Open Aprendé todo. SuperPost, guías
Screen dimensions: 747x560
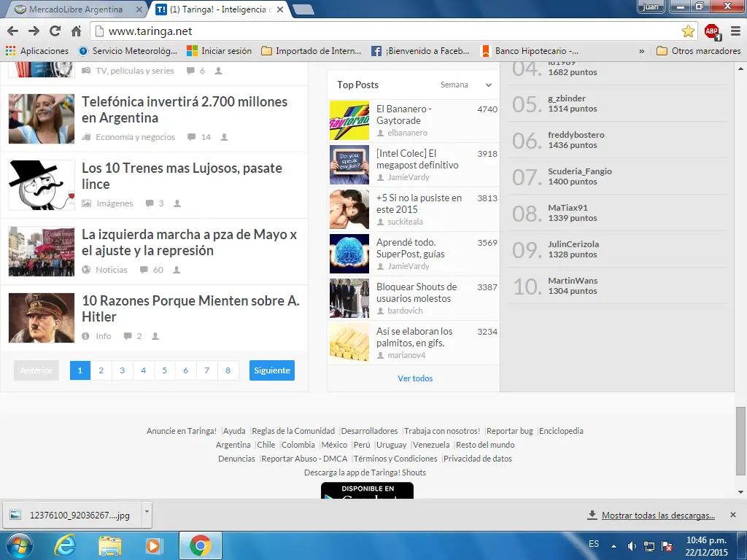pyautogui.click(x=410, y=248)
